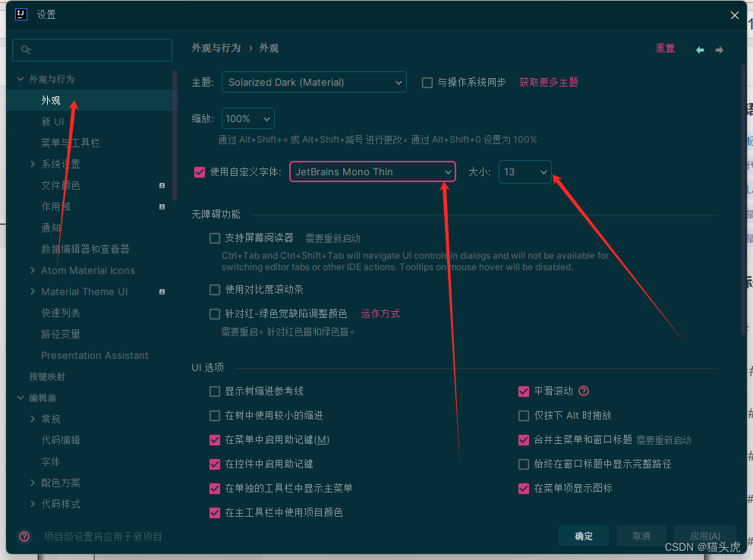Viewport: 753px width, 560px height.
Task: Open the JetBrains Mono Thin font dropdown
Action: click(x=372, y=171)
